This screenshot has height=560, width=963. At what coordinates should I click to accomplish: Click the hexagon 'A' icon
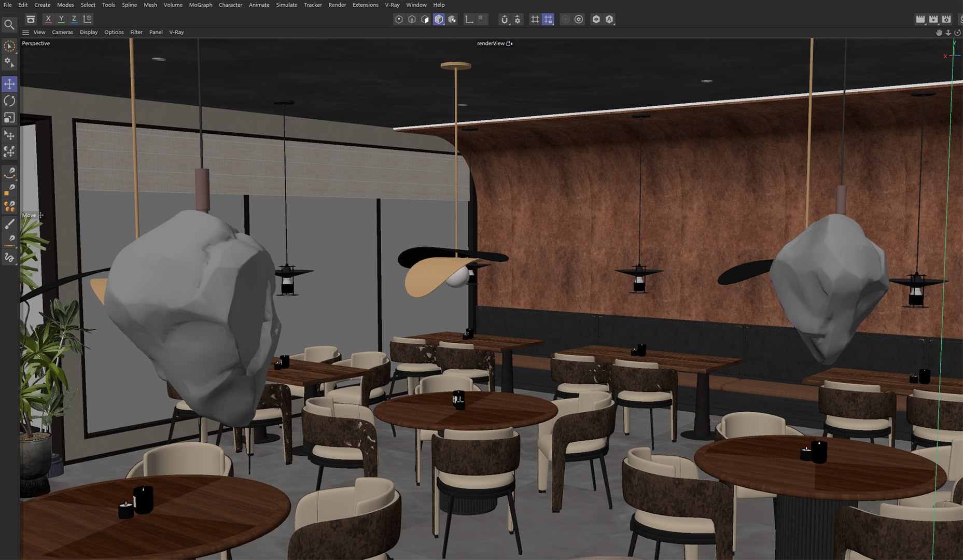coord(609,19)
